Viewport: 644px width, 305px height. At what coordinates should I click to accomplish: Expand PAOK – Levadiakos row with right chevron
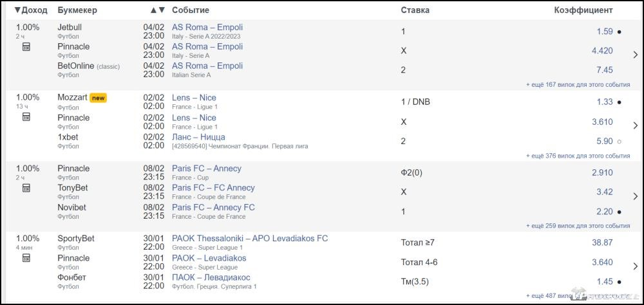(x=636, y=266)
